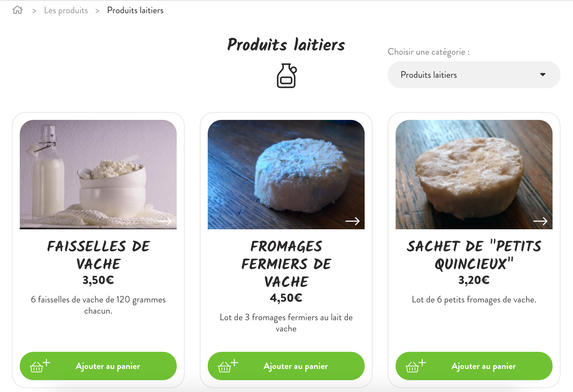Add Sachet de Petits Quincieux to cart

click(474, 366)
